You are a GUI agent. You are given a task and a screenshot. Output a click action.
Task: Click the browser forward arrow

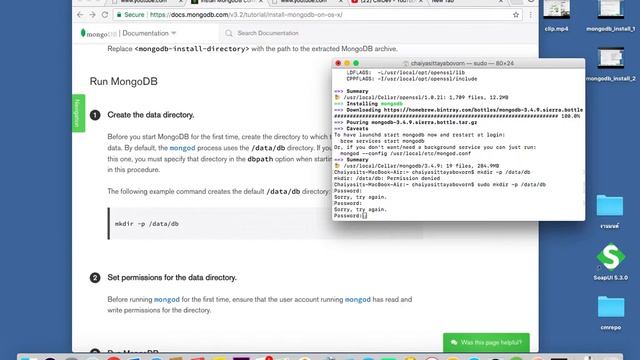point(92,15)
